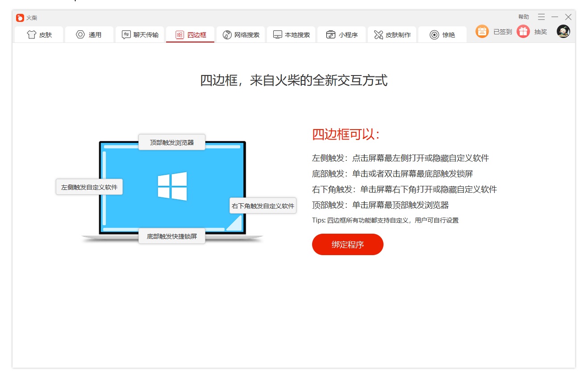Select the target icon for 惊艳
The width and height of the screenshot is (588, 378).
(432, 34)
